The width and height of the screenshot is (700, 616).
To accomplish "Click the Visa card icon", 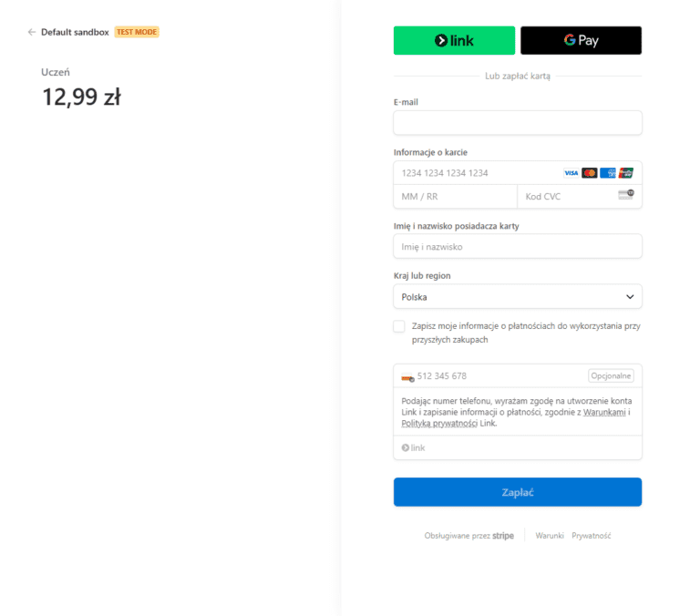I will tap(571, 173).
